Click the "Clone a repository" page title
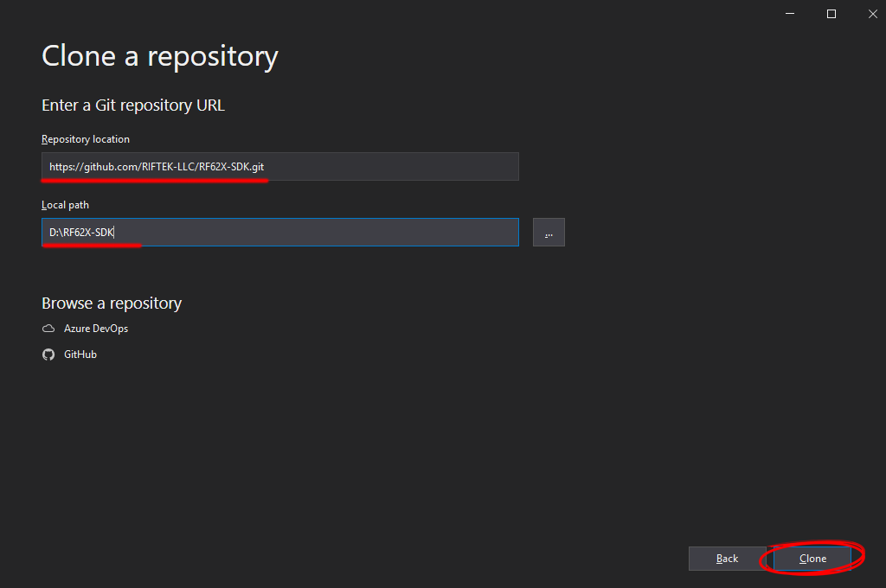 pyautogui.click(x=160, y=56)
